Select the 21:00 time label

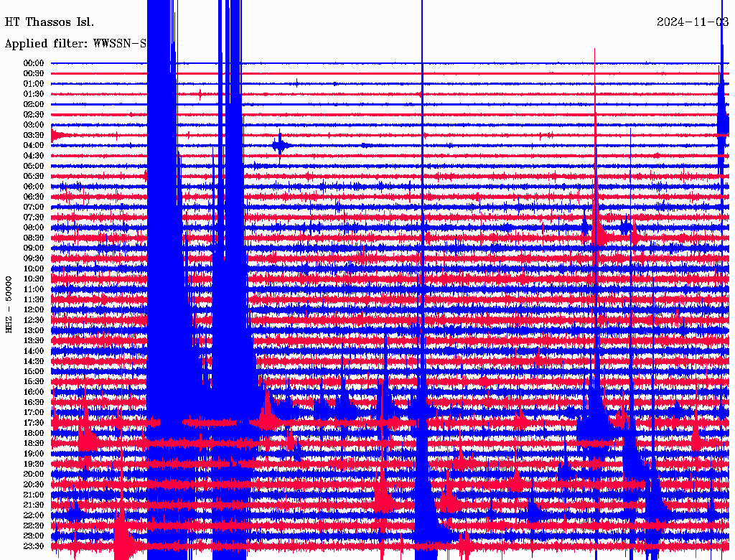coord(34,495)
